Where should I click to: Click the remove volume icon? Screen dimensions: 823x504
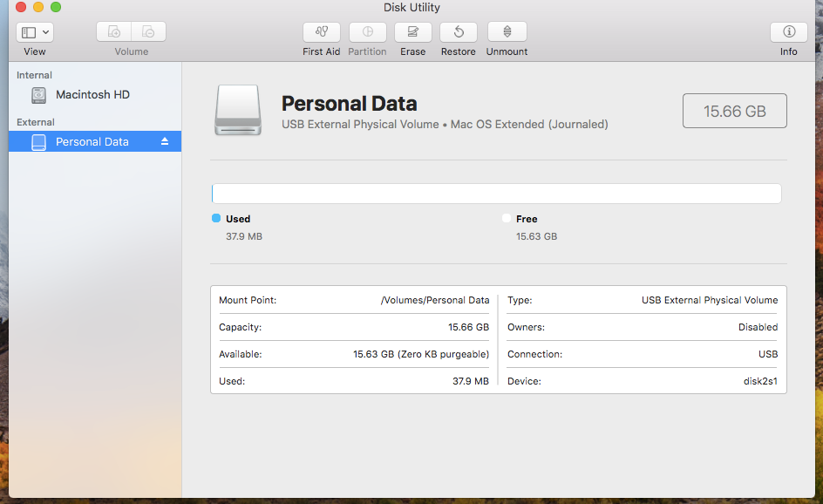coord(148,32)
